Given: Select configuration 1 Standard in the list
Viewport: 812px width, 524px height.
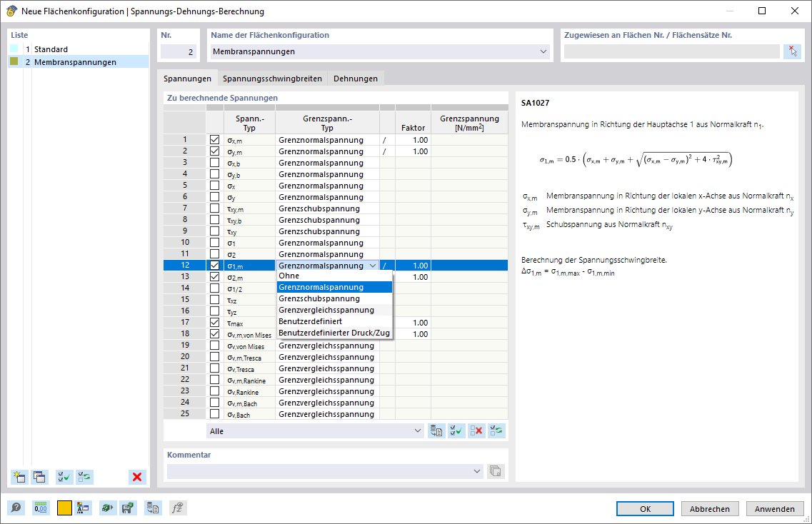Looking at the screenshot, I should click(x=79, y=49).
